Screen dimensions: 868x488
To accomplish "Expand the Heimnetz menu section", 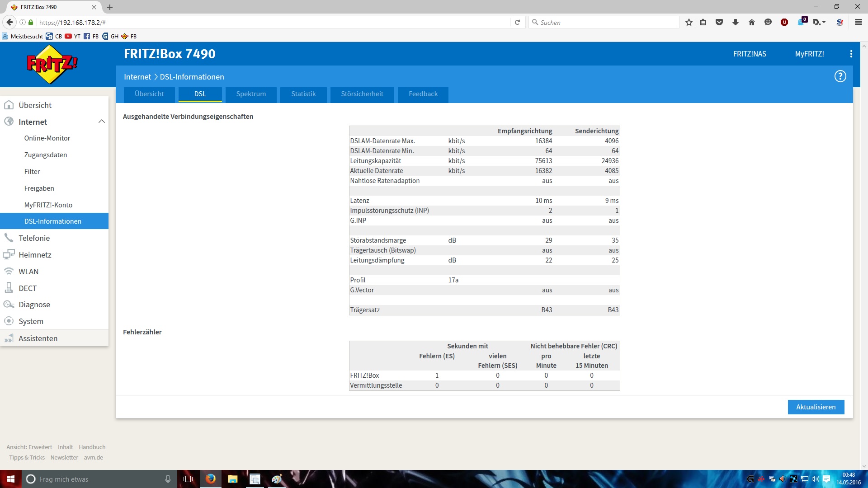I will coord(35,255).
